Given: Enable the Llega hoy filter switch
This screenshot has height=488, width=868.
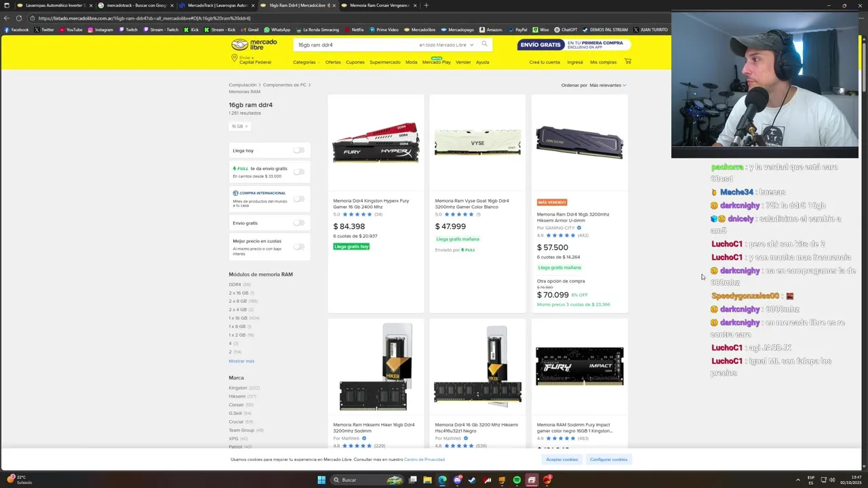Looking at the screenshot, I should tap(298, 150).
